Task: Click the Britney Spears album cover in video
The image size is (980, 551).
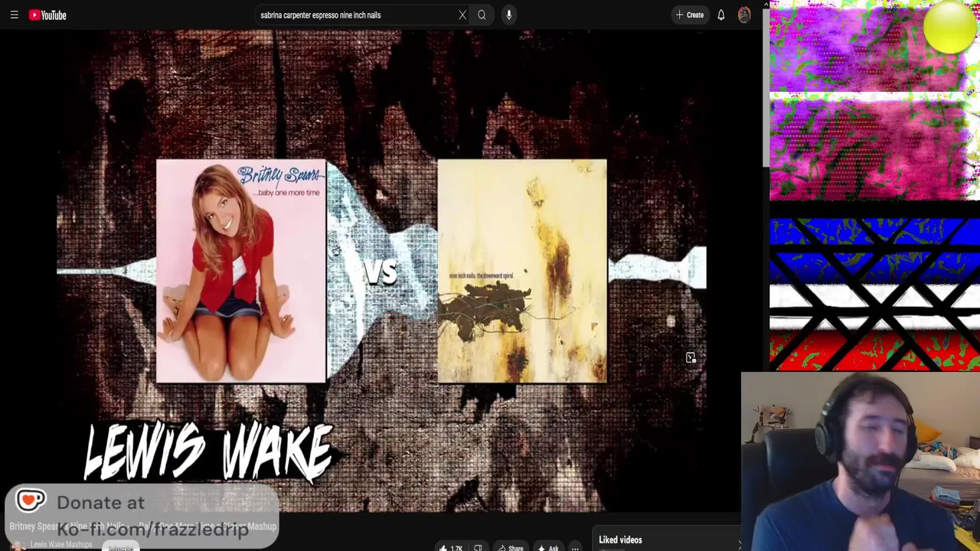Action: tap(241, 271)
